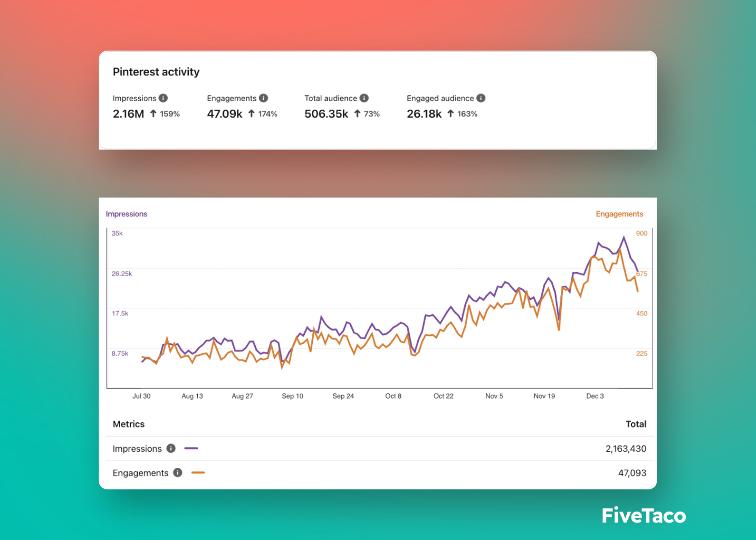Click the orange Engagements chart axis label
This screenshot has height=540, width=756.
(x=619, y=214)
